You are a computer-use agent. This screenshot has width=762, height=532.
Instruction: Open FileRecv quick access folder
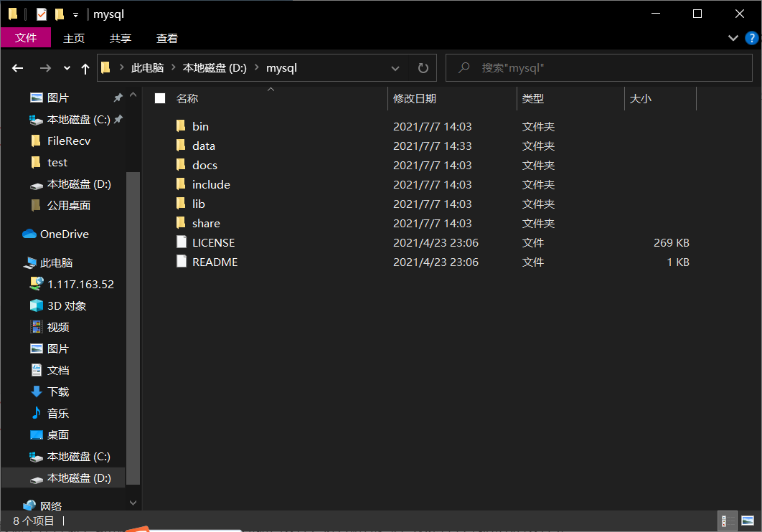click(60, 141)
